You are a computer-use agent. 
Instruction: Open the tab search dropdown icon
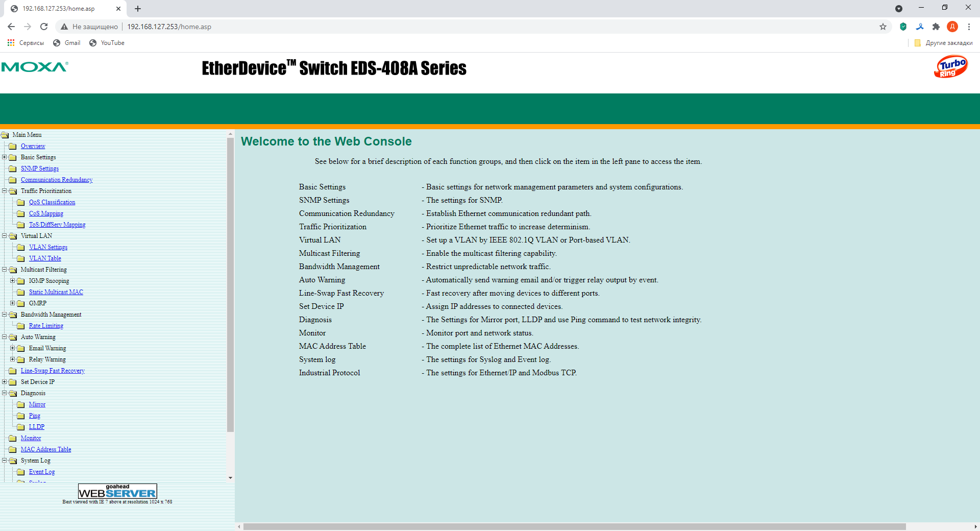(899, 8)
